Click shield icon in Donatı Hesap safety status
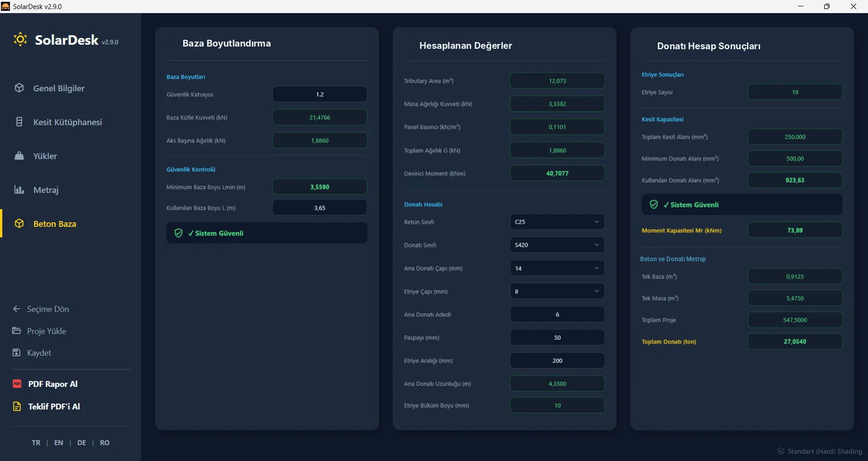 tap(654, 204)
